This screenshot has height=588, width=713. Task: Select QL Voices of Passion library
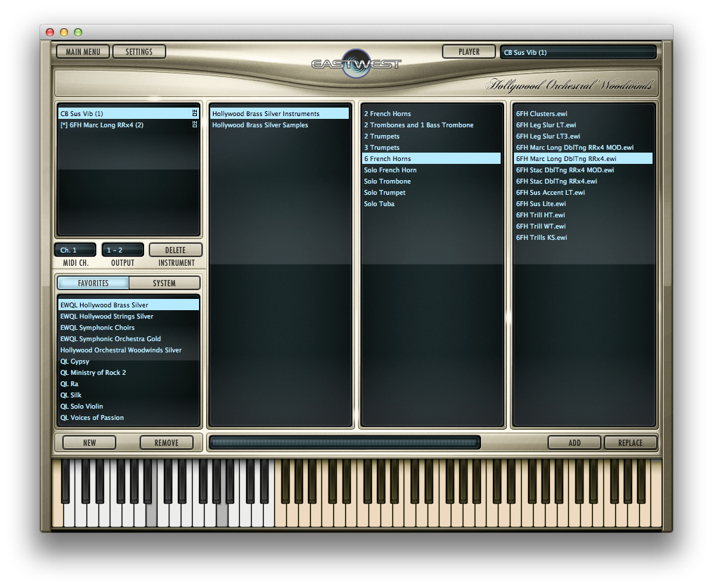pyautogui.click(x=129, y=418)
